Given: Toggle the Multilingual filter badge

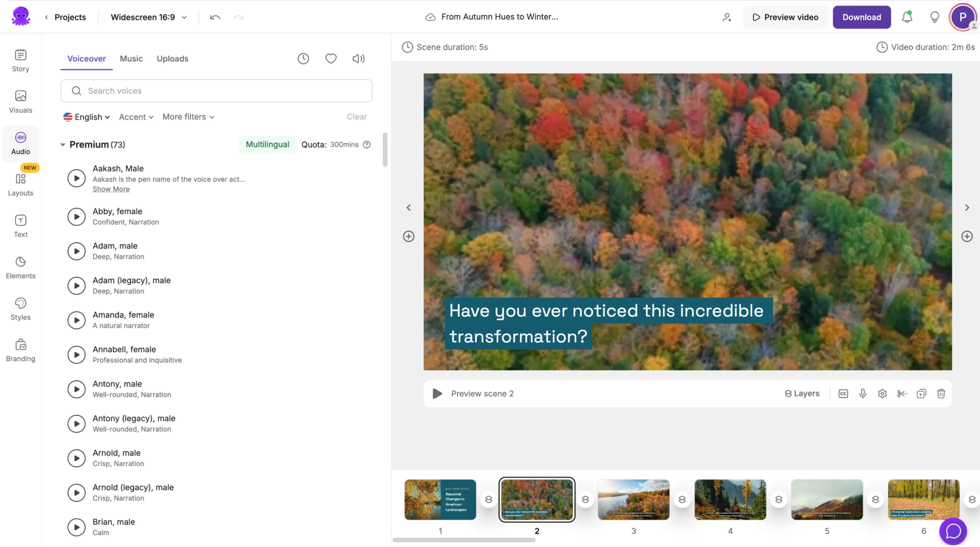Looking at the screenshot, I should (x=267, y=144).
